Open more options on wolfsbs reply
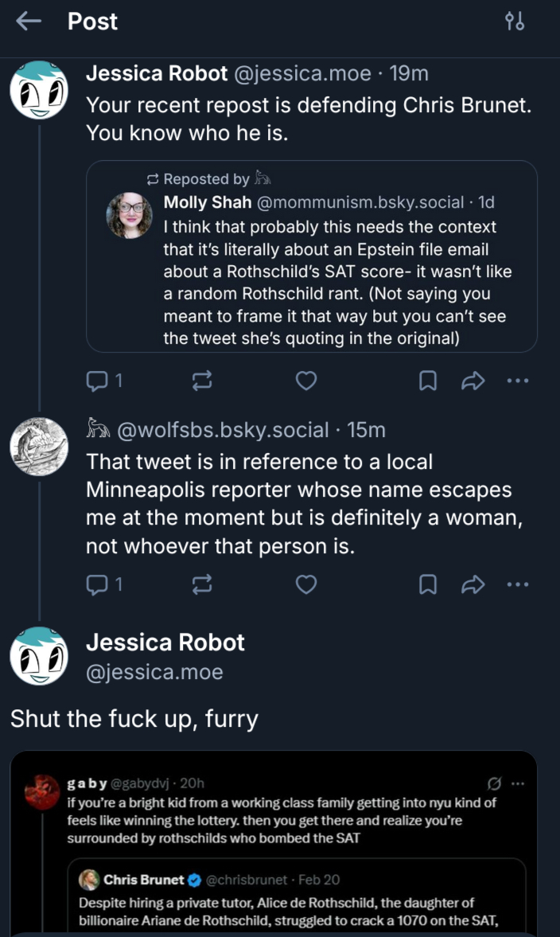 coord(517,585)
